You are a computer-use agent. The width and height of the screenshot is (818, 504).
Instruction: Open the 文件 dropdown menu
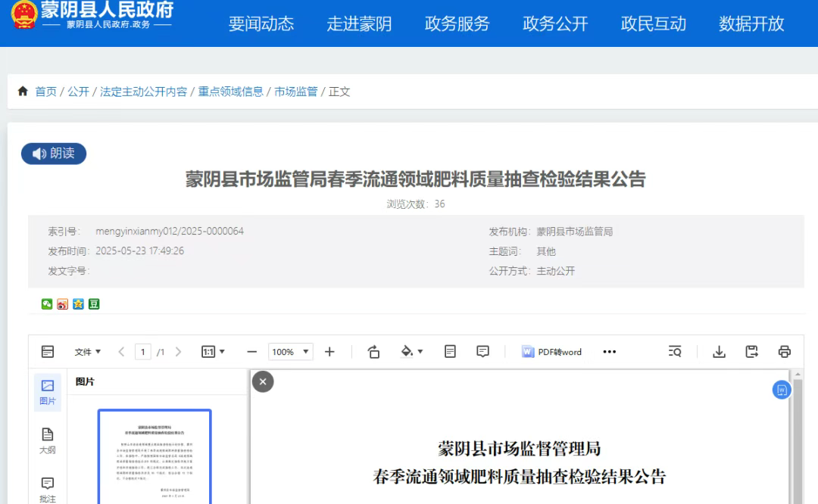tap(88, 352)
